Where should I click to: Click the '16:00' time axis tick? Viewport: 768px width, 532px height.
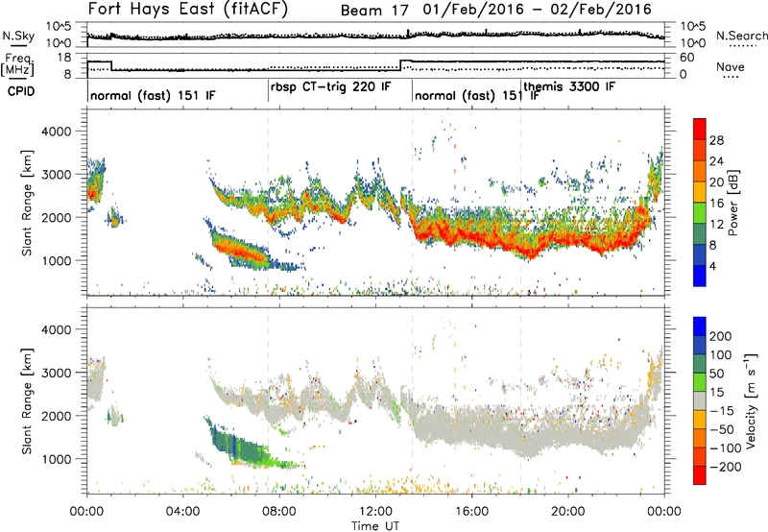pyautogui.click(x=471, y=511)
